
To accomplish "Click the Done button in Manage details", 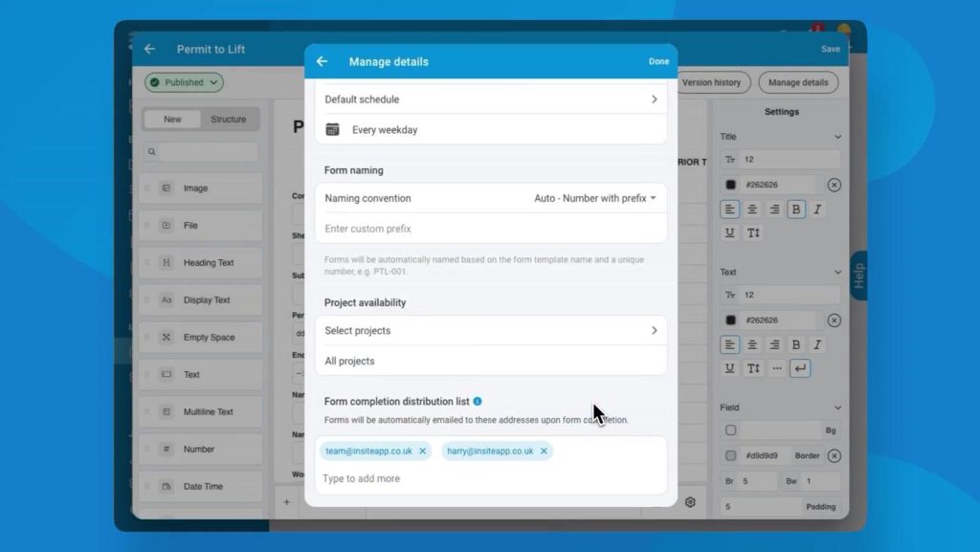I will [658, 60].
